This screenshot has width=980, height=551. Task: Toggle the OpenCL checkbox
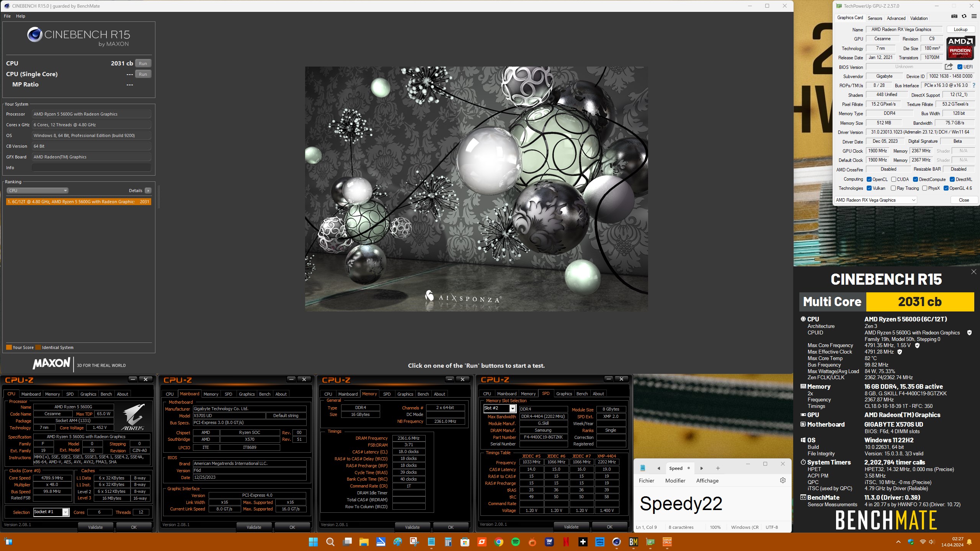click(869, 179)
